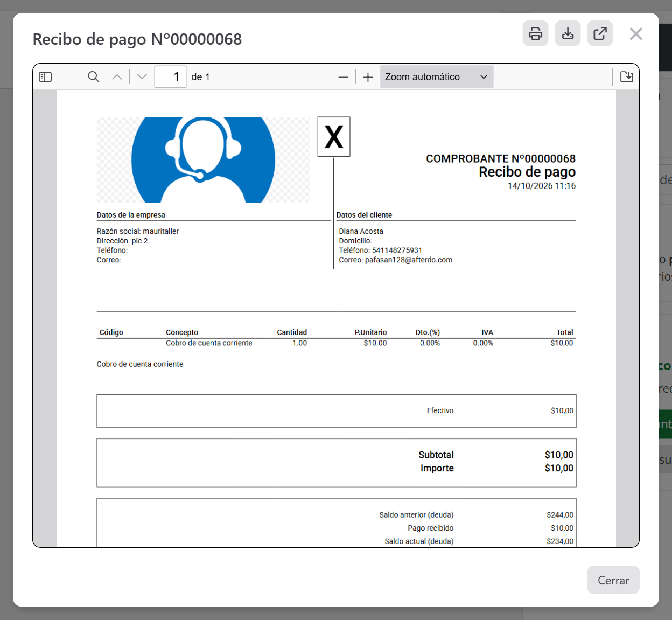Open the Zoom automático dropdown

click(437, 77)
